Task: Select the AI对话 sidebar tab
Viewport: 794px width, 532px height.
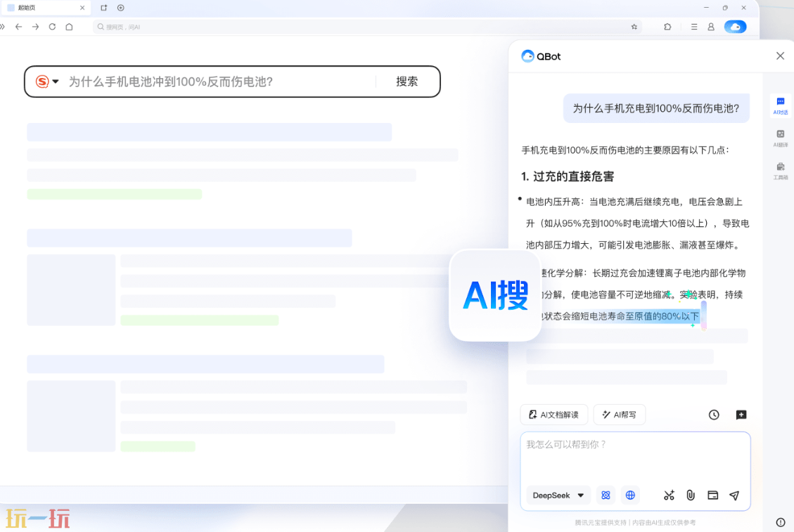Action: pos(781,105)
